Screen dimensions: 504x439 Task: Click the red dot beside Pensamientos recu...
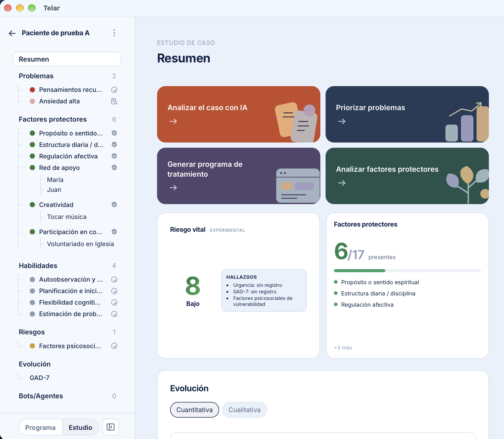[x=32, y=90]
